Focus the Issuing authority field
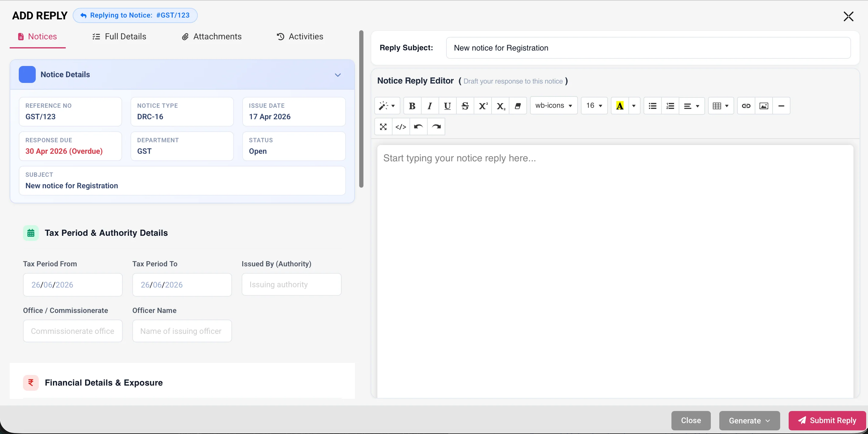This screenshot has width=868, height=434. click(291, 284)
